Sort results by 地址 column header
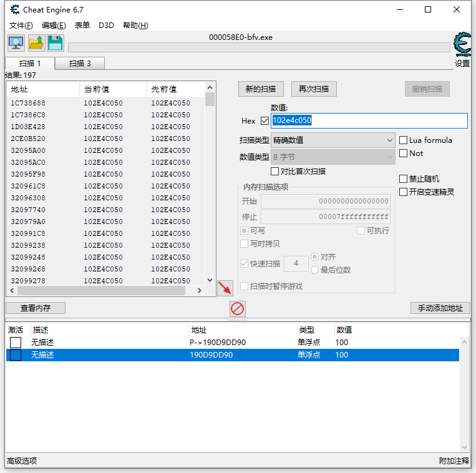 pyautogui.click(x=43, y=89)
